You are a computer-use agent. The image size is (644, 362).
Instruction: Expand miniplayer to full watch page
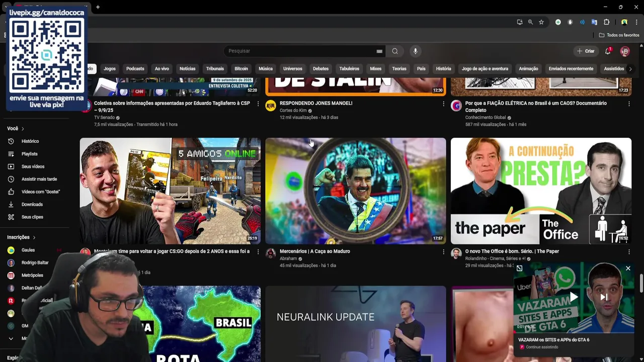[x=519, y=268]
